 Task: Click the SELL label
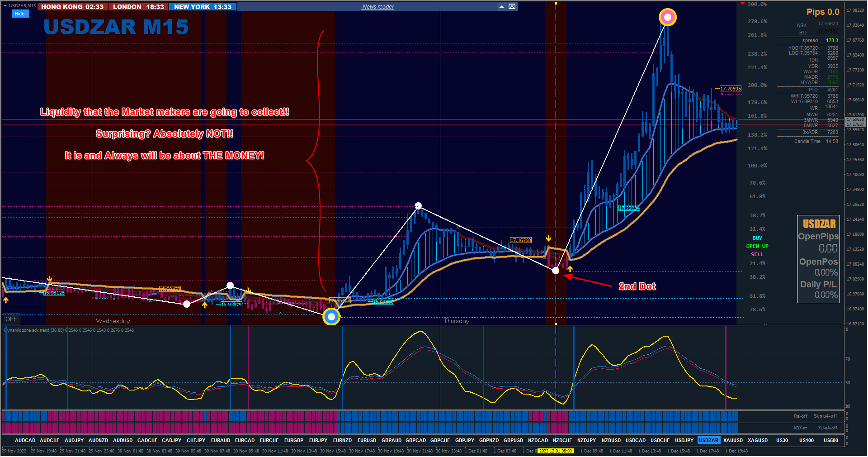coord(757,254)
